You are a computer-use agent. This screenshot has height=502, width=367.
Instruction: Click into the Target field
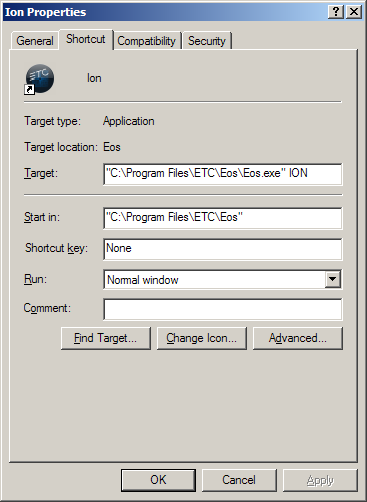223,174
